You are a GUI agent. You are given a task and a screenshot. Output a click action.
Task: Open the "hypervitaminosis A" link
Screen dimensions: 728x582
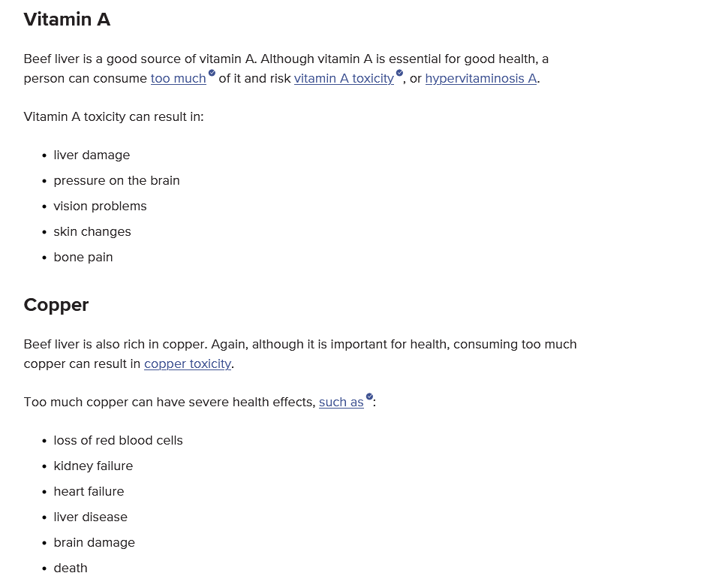click(x=481, y=79)
